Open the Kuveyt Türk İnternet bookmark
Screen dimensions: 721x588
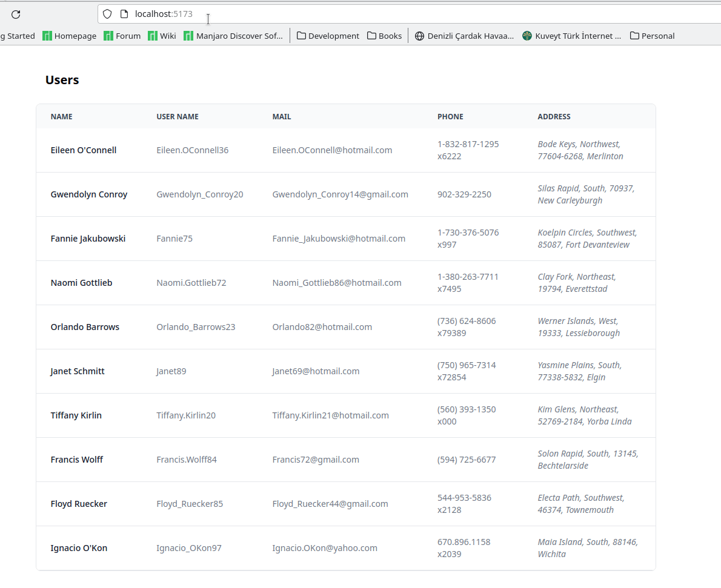571,36
